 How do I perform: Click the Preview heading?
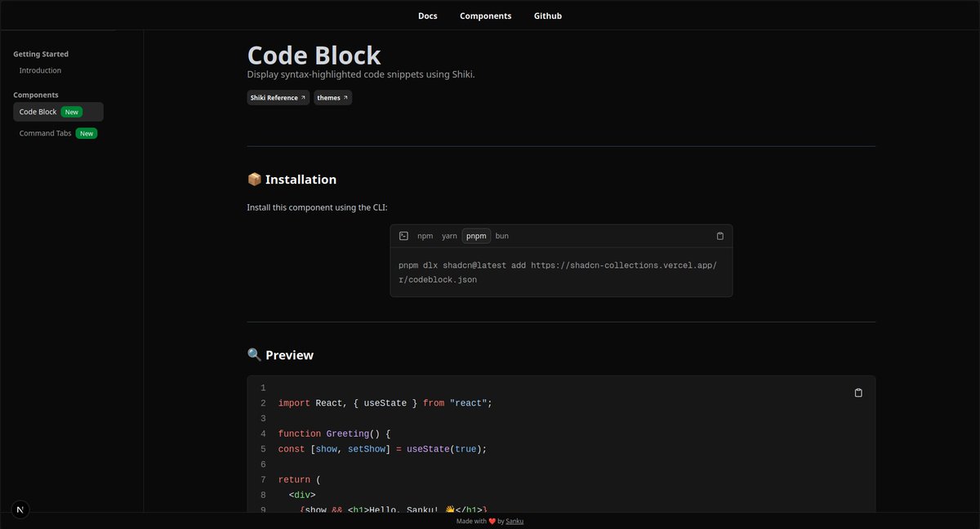coord(280,355)
